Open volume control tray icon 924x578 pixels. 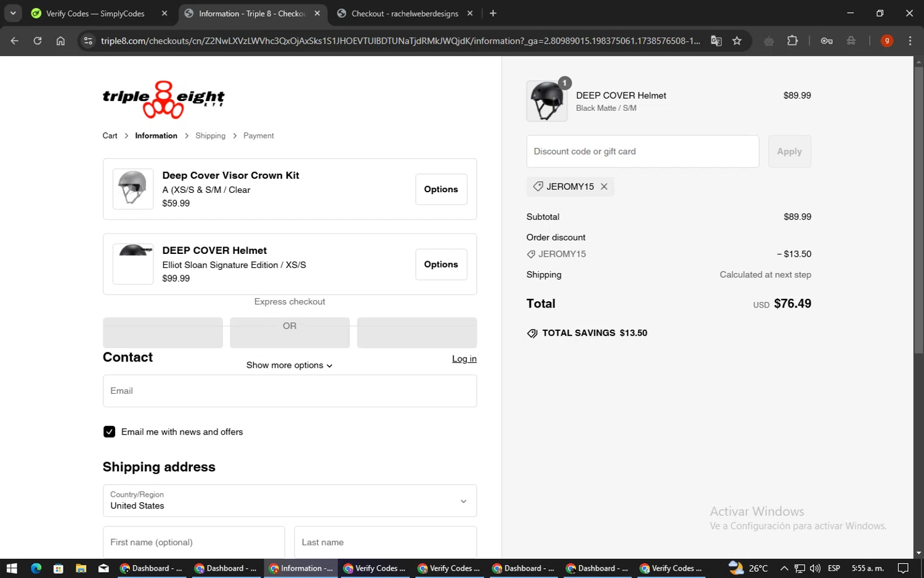tap(815, 568)
